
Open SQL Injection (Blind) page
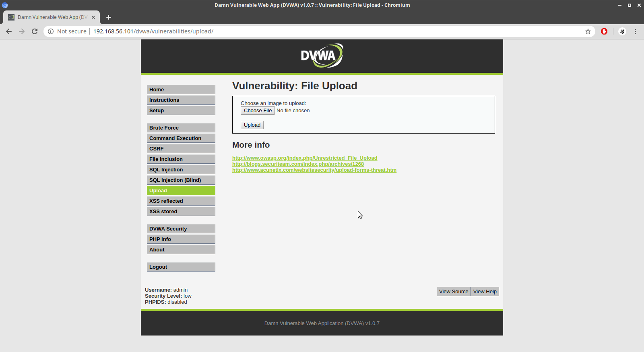(x=181, y=180)
